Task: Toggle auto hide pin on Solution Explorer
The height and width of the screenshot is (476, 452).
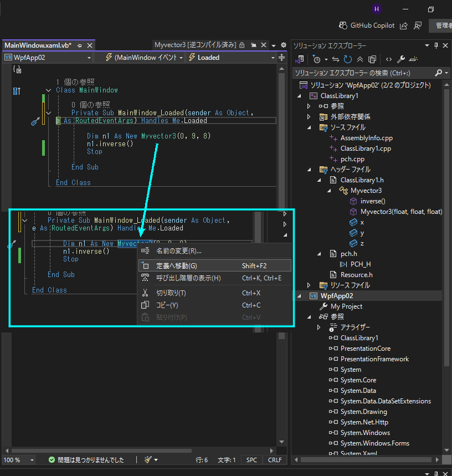Action: point(436,45)
